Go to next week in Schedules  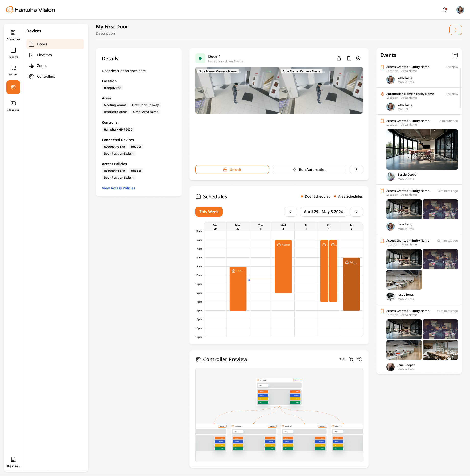point(356,212)
